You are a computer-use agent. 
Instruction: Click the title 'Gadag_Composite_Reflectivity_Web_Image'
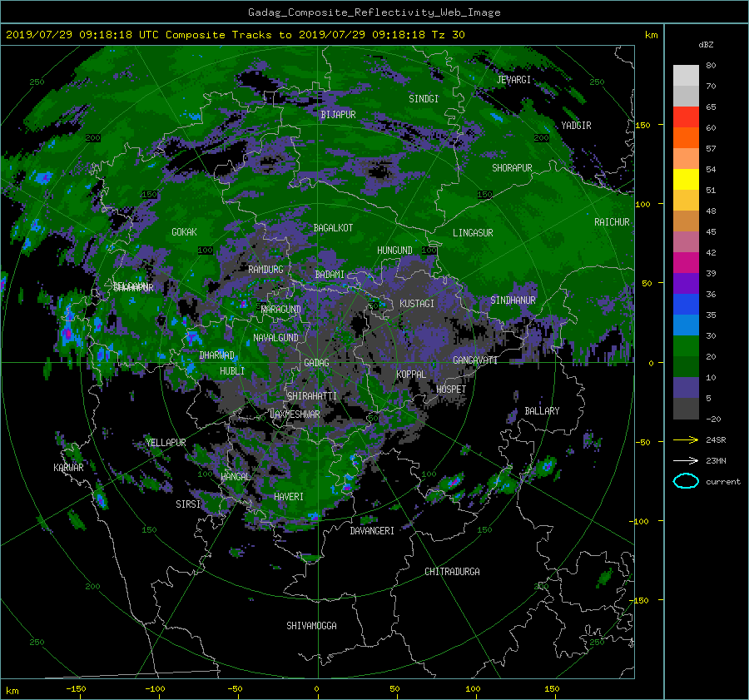tap(374, 12)
